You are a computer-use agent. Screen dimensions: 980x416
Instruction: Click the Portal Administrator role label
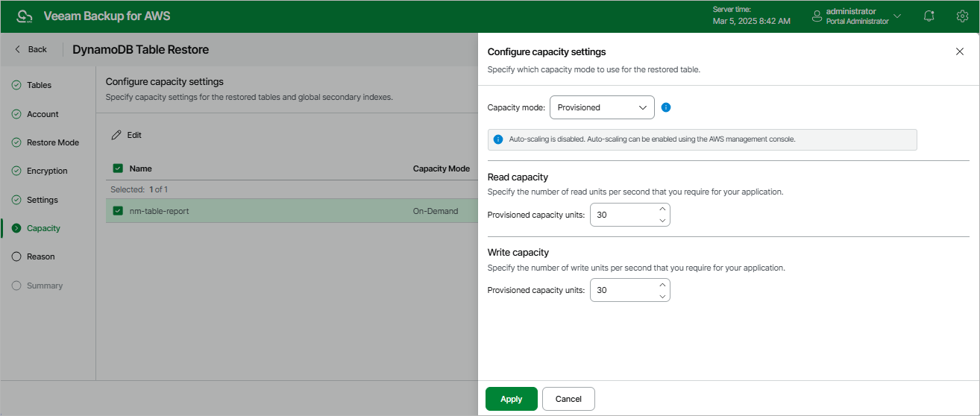[857, 22]
